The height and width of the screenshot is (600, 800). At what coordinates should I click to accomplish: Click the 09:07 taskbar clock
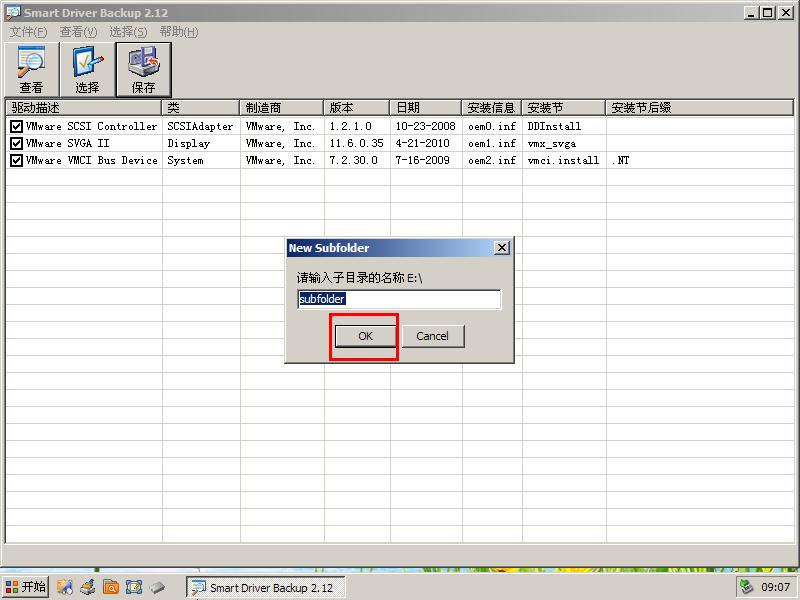[776, 587]
